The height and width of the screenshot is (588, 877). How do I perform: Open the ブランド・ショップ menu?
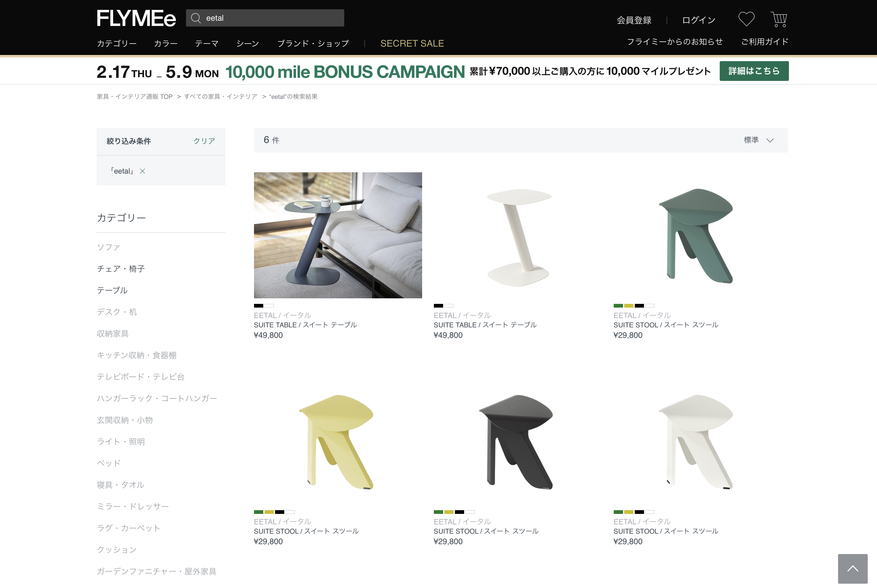click(x=313, y=44)
